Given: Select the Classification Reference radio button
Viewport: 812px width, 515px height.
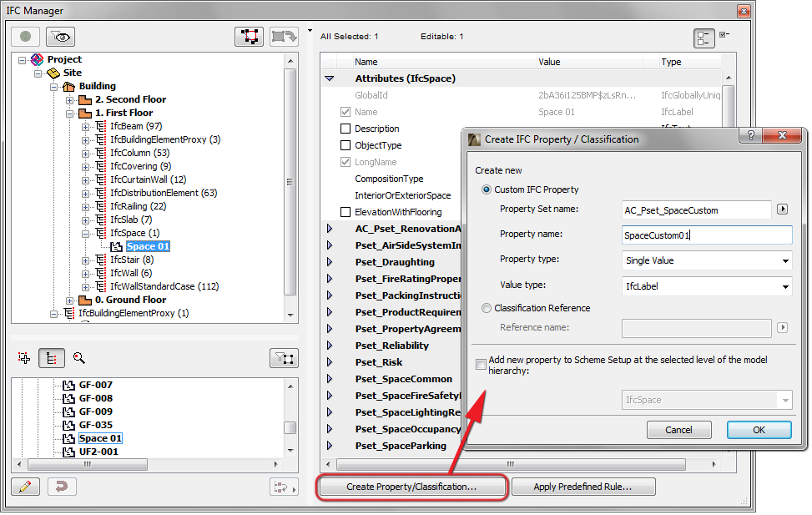Looking at the screenshot, I should [487, 308].
